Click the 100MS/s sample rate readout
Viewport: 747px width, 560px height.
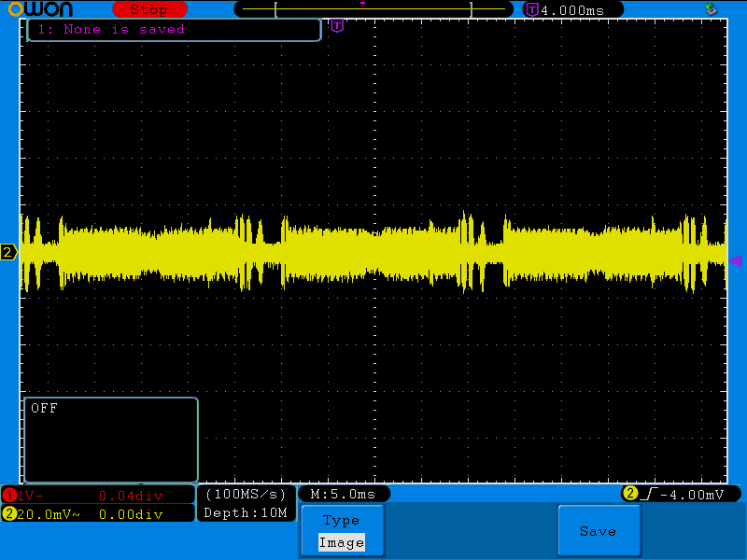point(247,494)
